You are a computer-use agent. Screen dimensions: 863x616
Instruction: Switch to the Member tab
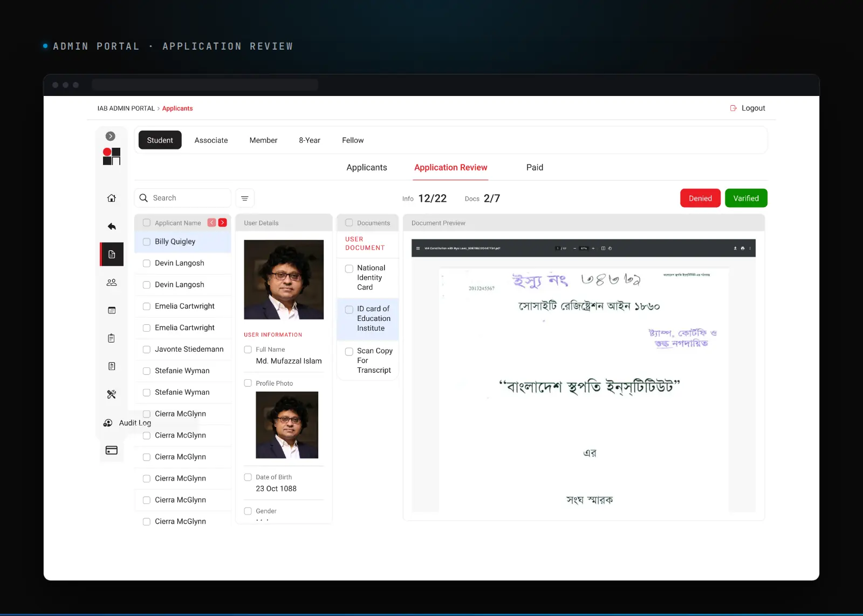click(263, 140)
